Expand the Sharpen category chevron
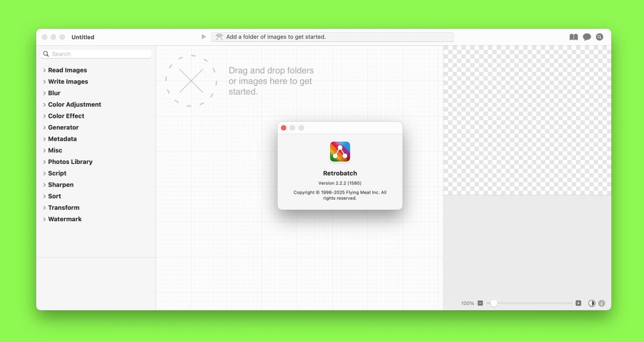The image size is (644, 342). 44,185
